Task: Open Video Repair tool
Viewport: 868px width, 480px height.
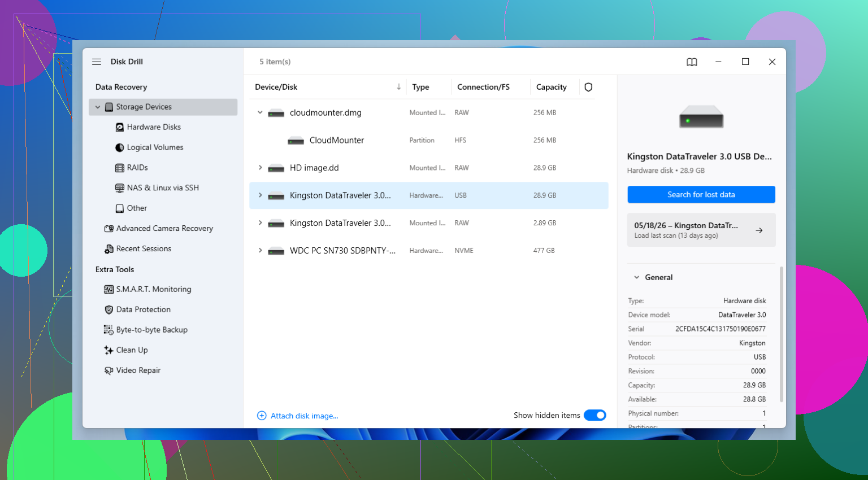Action: click(x=138, y=370)
